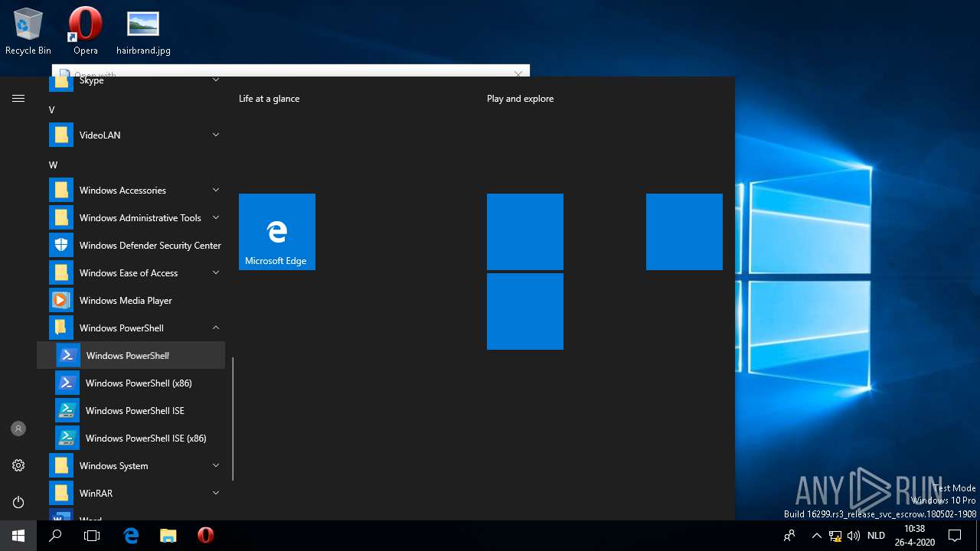This screenshot has width=980, height=551.
Task: Open the clock and calendar flyout
Action: point(914,536)
